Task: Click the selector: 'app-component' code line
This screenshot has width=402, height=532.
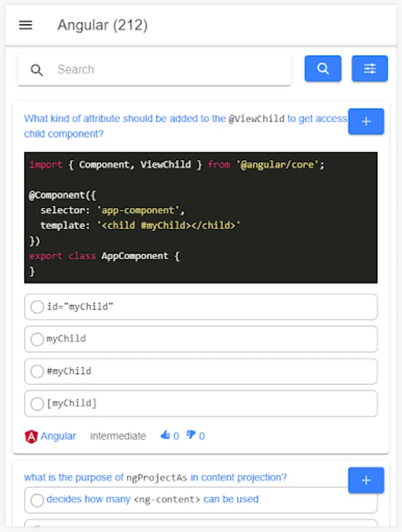Action: click(x=113, y=210)
